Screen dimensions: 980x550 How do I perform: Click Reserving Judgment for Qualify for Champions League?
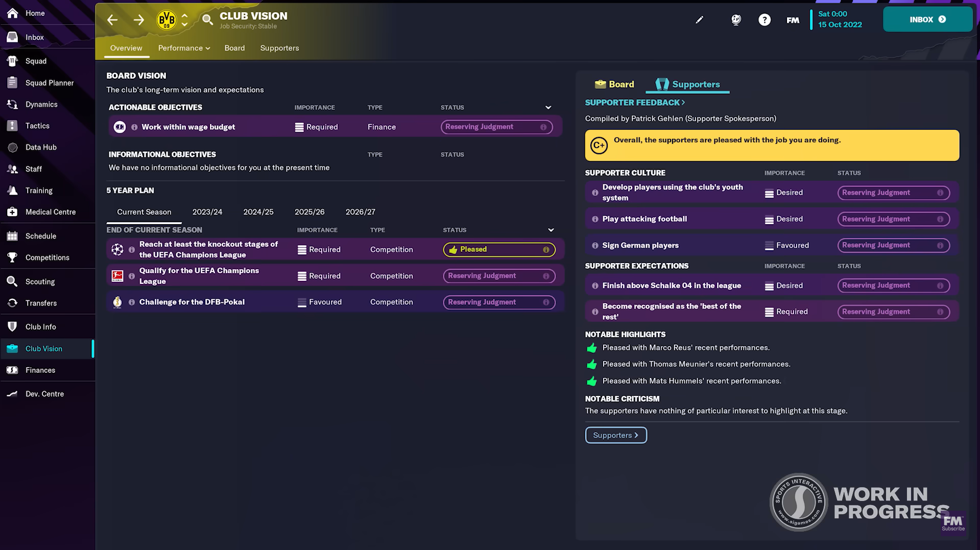499,276
